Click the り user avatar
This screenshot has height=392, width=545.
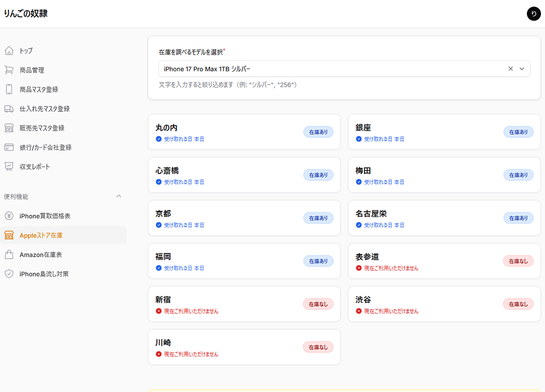(x=534, y=14)
